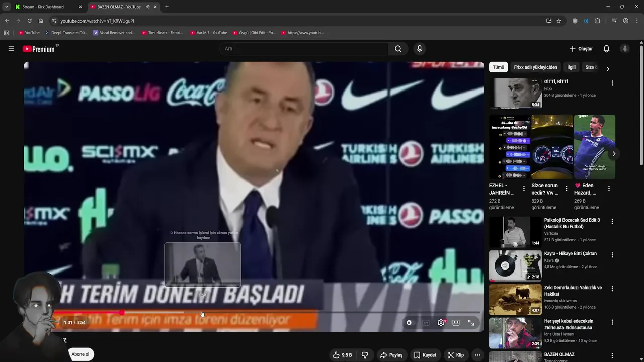Click in the YouTube search field
This screenshot has width=644, height=362.
[303, 49]
